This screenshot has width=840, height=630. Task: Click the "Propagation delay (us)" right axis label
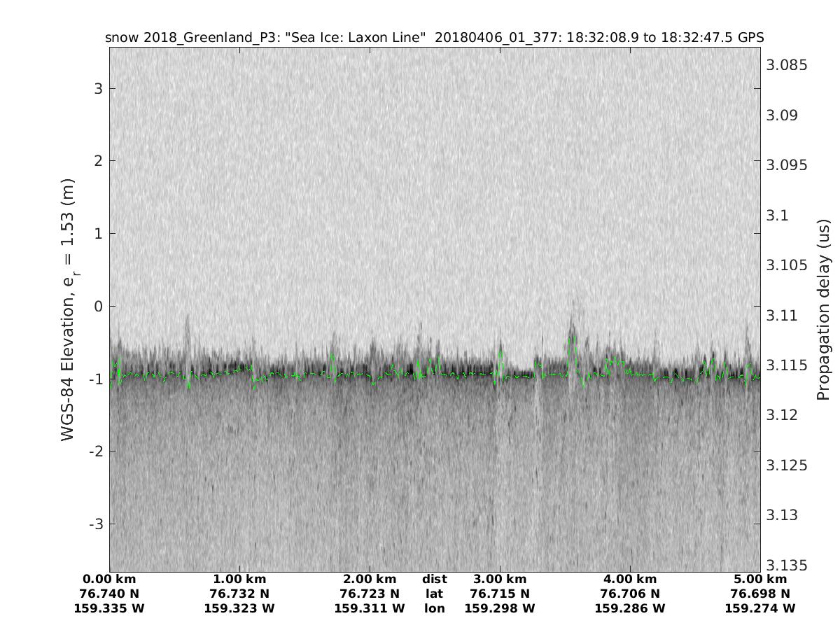(823, 309)
